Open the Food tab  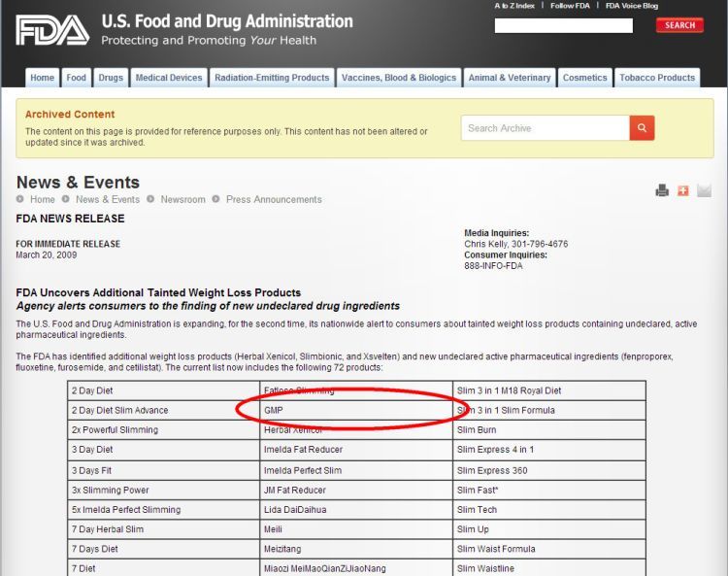coord(76,78)
